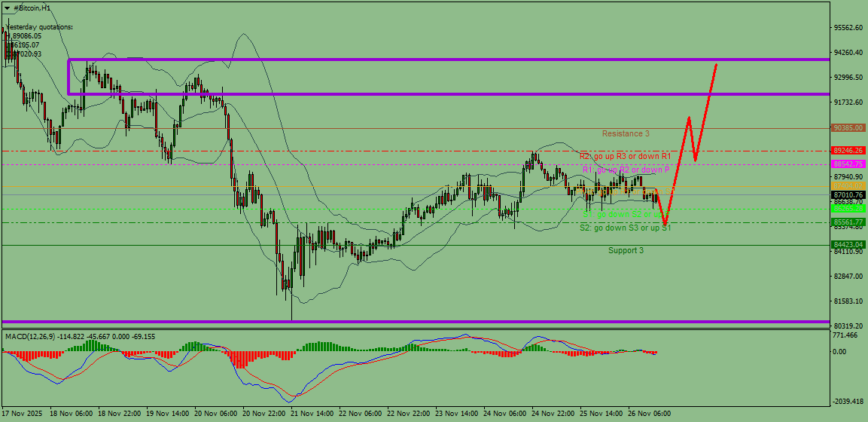
Task: Click the red 89246.26 price tag
Action: [x=848, y=151]
